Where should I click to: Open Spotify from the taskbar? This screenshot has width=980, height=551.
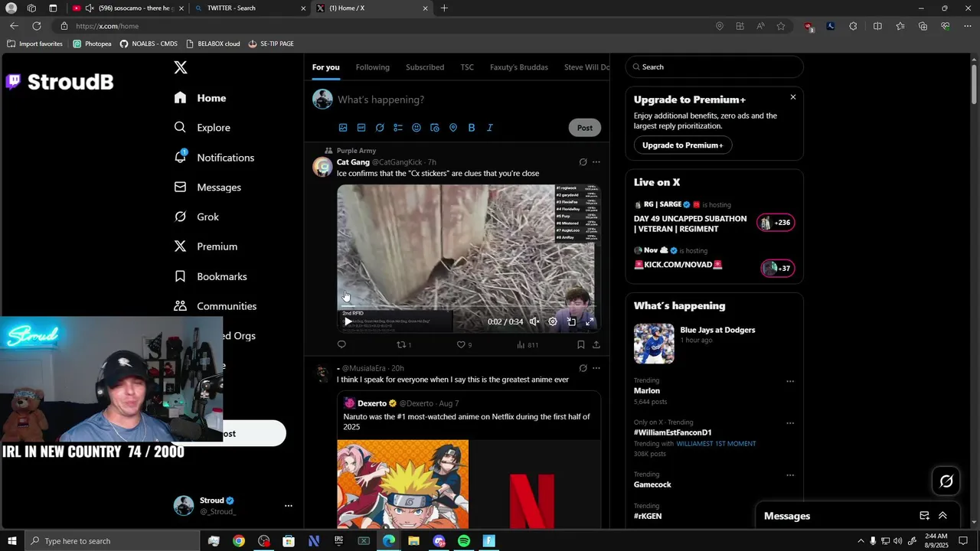pyautogui.click(x=464, y=541)
